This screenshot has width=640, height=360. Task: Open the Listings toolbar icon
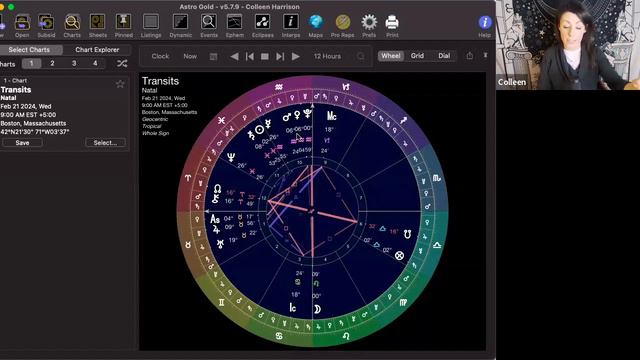pos(151,22)
